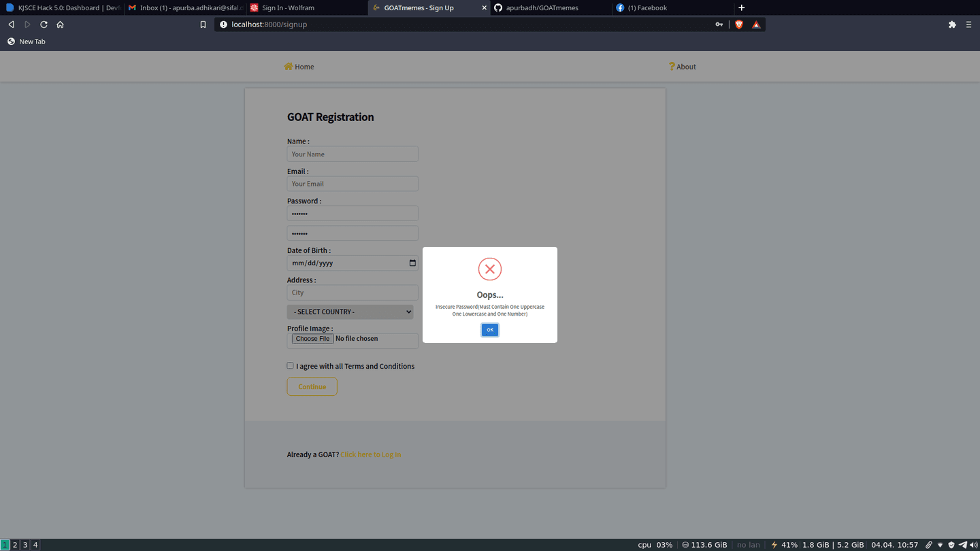Click the Continue button
Image resolution: width=980 pixels, height=551 pixels.
(312, 386)
